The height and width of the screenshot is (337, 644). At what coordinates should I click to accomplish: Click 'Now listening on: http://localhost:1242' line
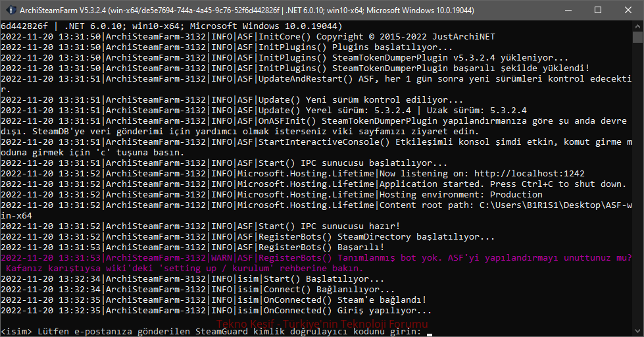click(293, 173)
